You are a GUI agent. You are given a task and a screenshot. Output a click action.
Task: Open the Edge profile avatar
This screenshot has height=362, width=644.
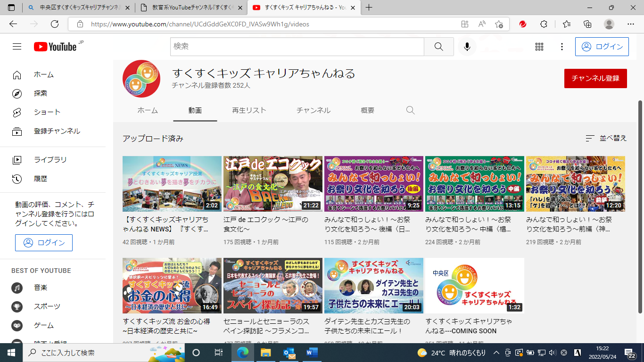point(609,24)
